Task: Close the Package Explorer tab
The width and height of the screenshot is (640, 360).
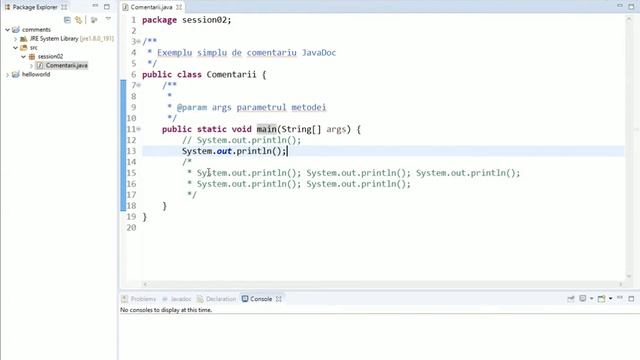Action: click(64, 7)
